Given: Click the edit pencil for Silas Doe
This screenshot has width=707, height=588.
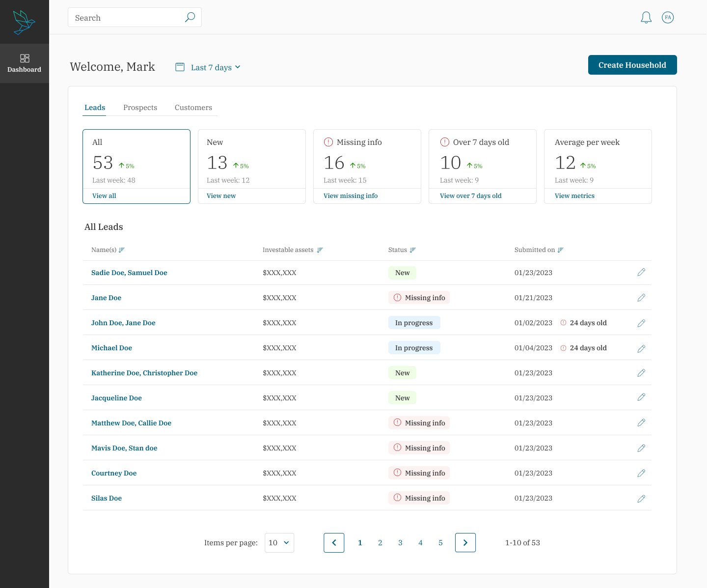Looking at the screenshot, I should coord(641,499).
